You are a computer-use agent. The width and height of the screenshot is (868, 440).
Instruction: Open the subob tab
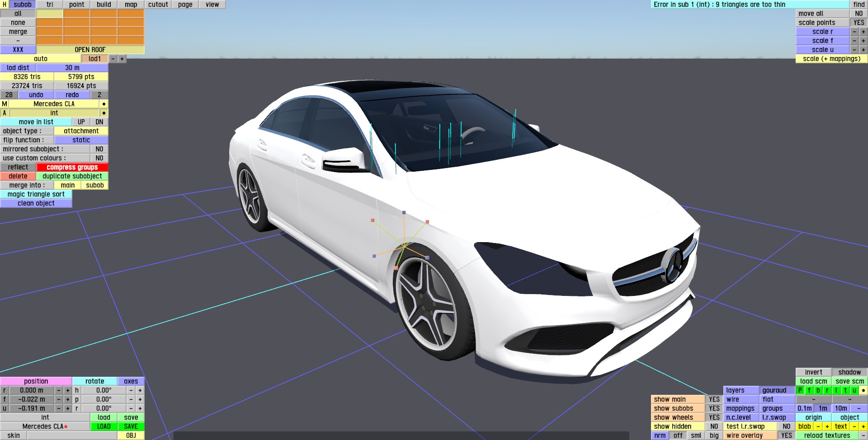(23, 5)
